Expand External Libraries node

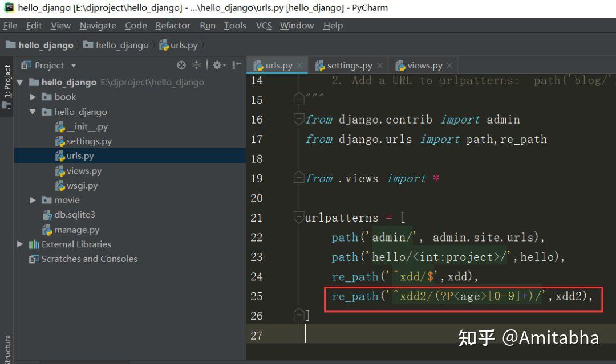point(20,244)
